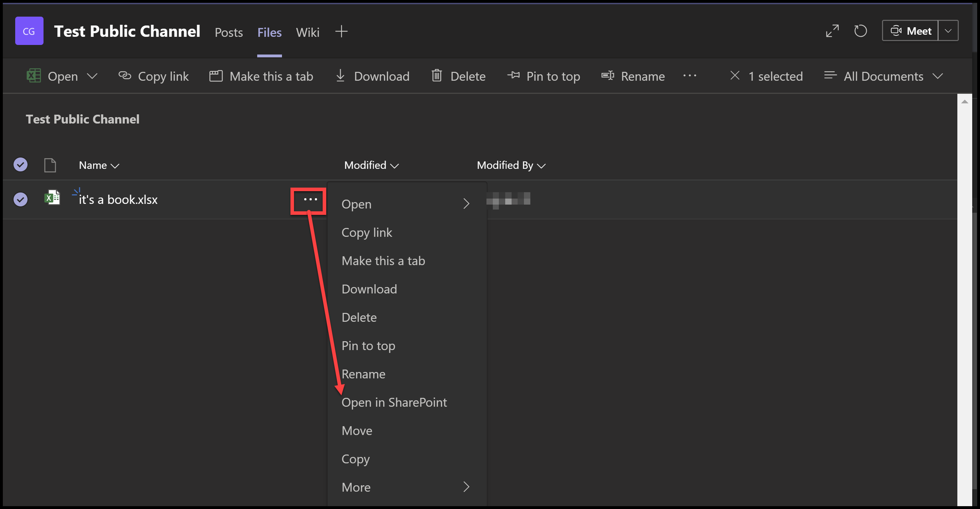Click the All Documents view lines icon

pos(830,75)
